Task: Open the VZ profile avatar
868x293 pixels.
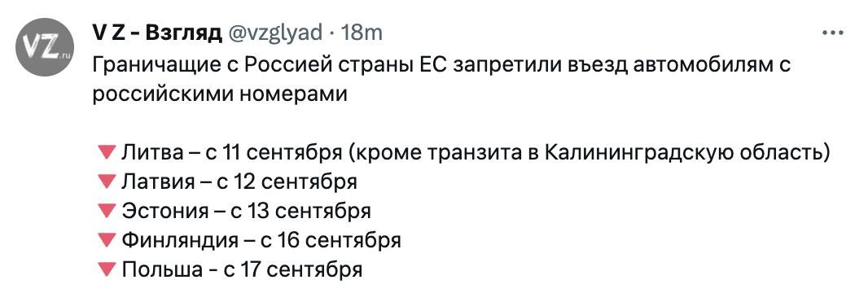Action: click(45, 47)
